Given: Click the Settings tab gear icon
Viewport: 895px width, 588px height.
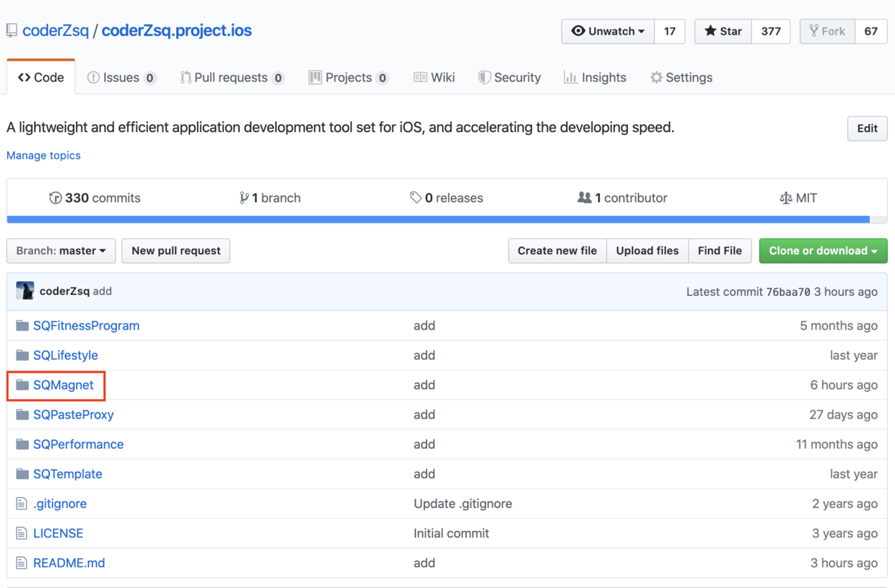Looking at the screenshot, I should click(656, 77).
